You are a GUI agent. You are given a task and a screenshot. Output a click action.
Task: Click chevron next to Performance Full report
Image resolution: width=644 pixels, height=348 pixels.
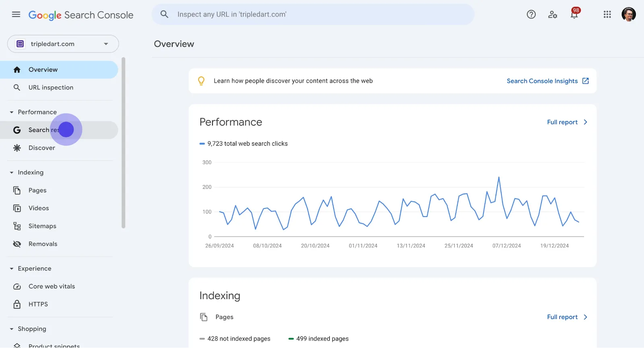(x=586, y=122)
